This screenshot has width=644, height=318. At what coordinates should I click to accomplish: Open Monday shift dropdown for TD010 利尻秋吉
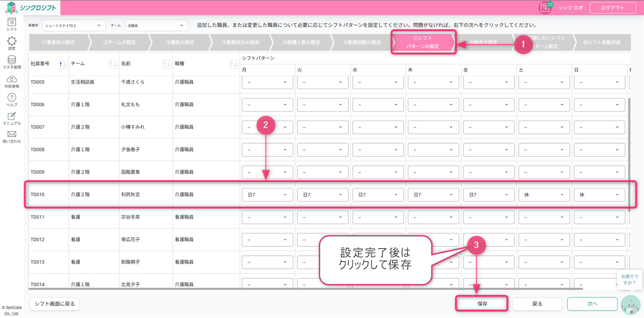coord(267,195)
